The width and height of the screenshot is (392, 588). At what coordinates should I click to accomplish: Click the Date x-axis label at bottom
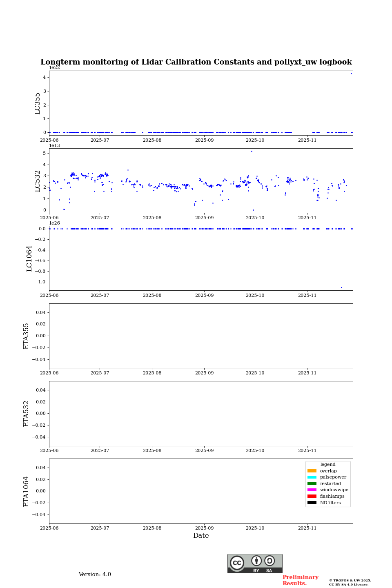pos(201,536)
